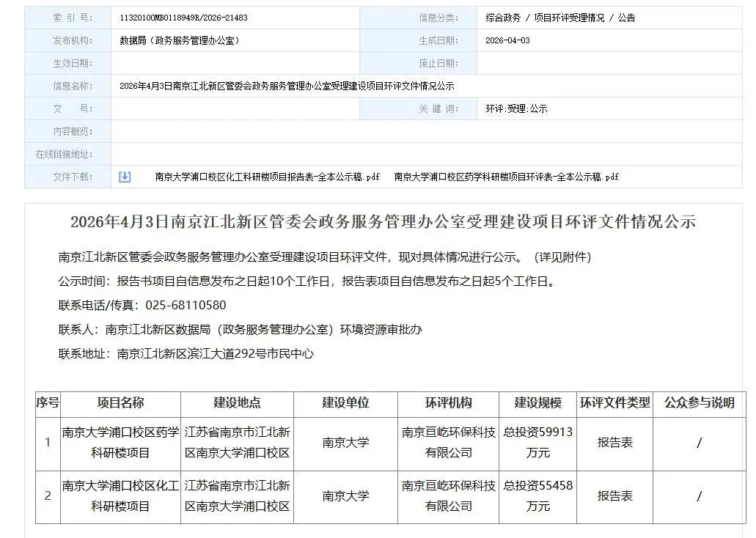Click the 索引号 label cell
The image size is (756, 538).
pyautogui.click(x=68, y=18)
